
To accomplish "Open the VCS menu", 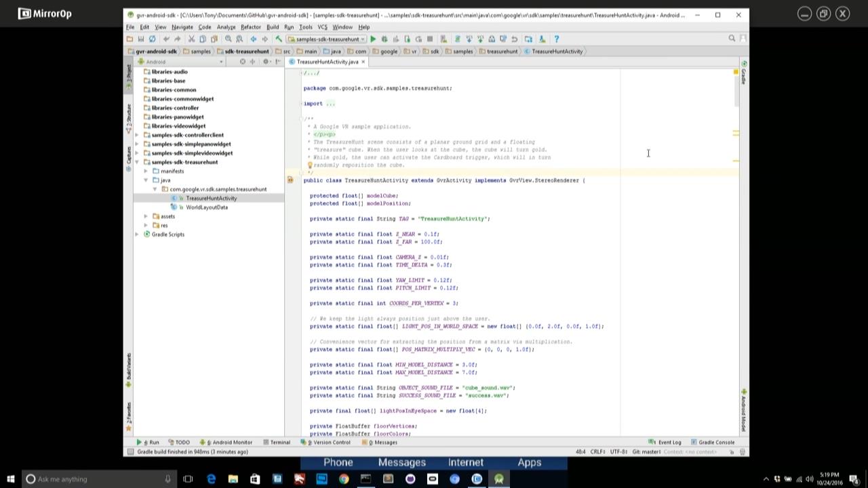I will [322, 27].
